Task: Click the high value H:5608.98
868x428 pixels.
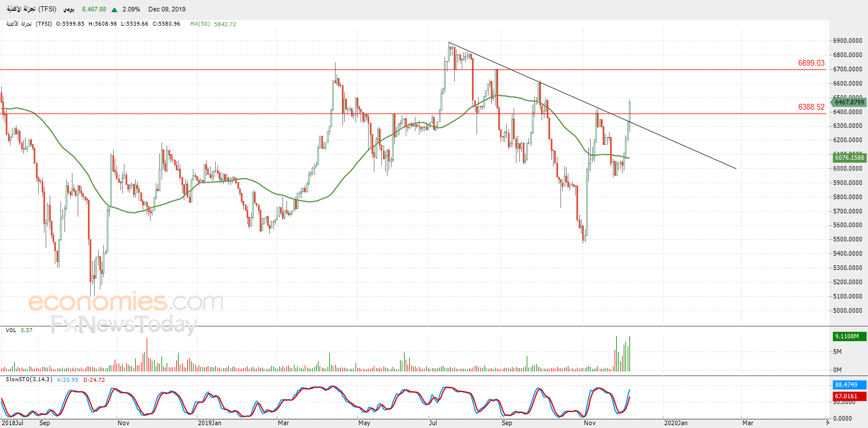Action: click(x=103, y=24)
